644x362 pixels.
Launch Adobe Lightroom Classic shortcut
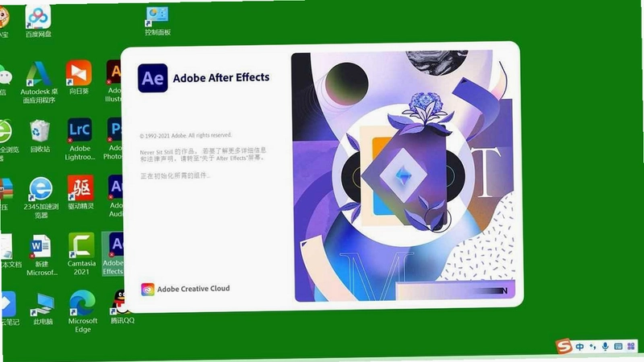click(x=80, y=139)
